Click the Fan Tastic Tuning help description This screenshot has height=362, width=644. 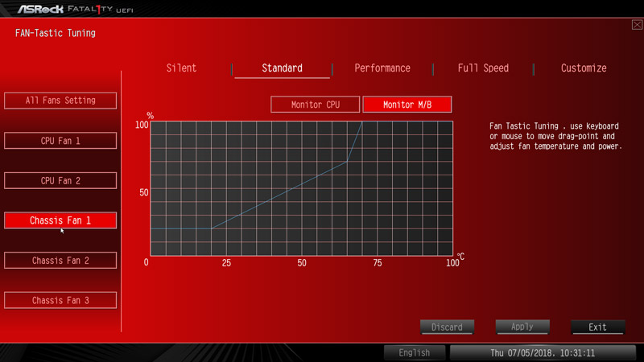[x=555, y=136]
